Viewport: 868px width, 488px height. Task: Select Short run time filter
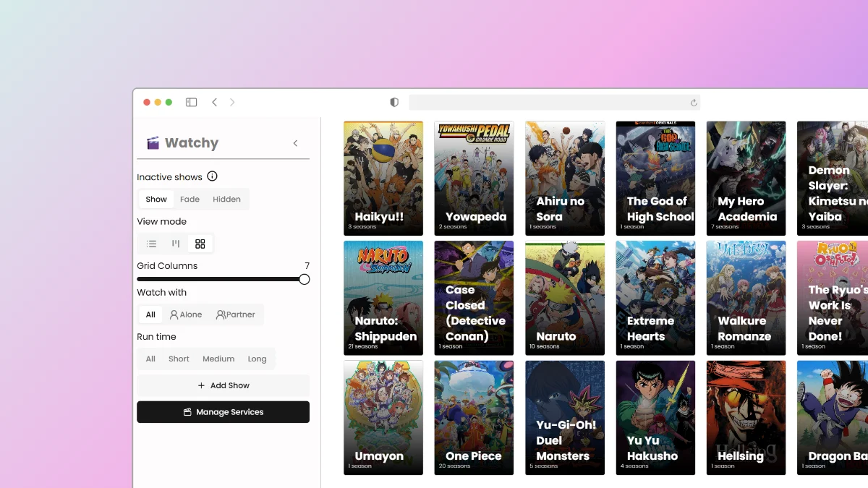coord(179,359)
